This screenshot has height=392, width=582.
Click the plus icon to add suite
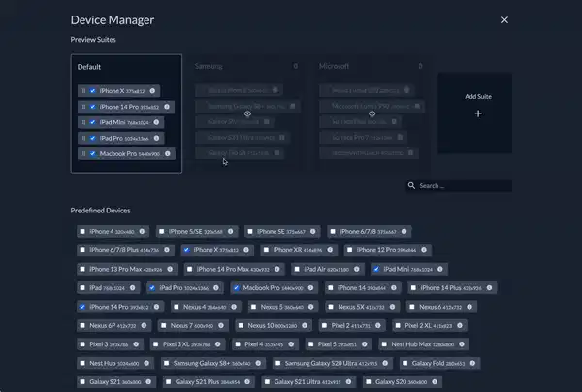click(478, 114)
